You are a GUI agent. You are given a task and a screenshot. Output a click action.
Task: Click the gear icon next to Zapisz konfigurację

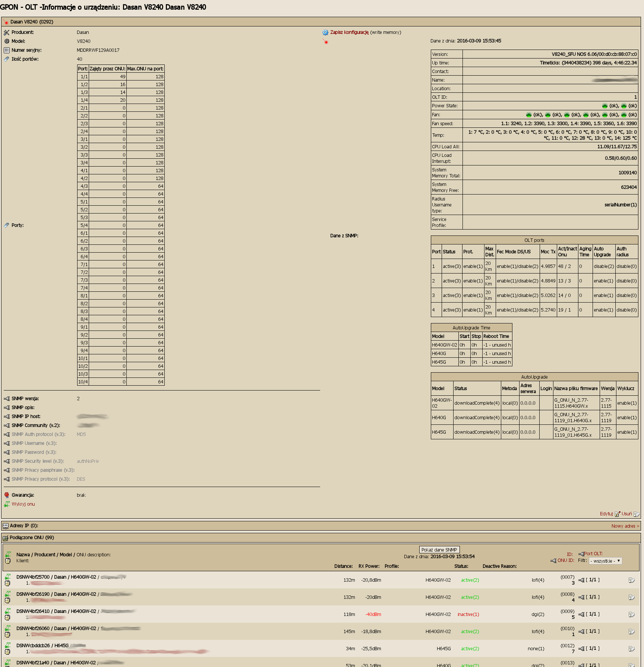pos(325,32)
